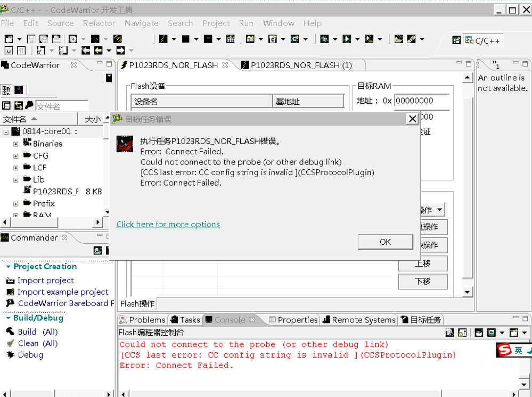532x397 pixels.
Task: Click the 'Click here for more options' link
Action: tap(168, 225)
